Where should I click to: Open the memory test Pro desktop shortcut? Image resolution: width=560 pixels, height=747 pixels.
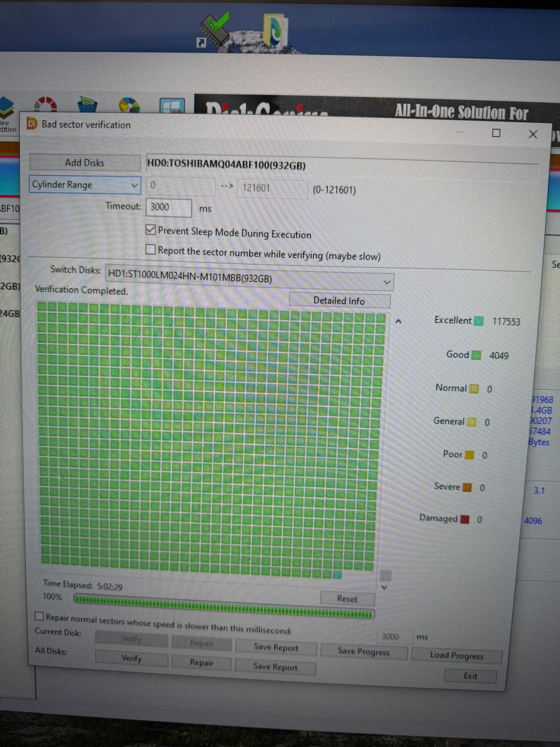214,30
